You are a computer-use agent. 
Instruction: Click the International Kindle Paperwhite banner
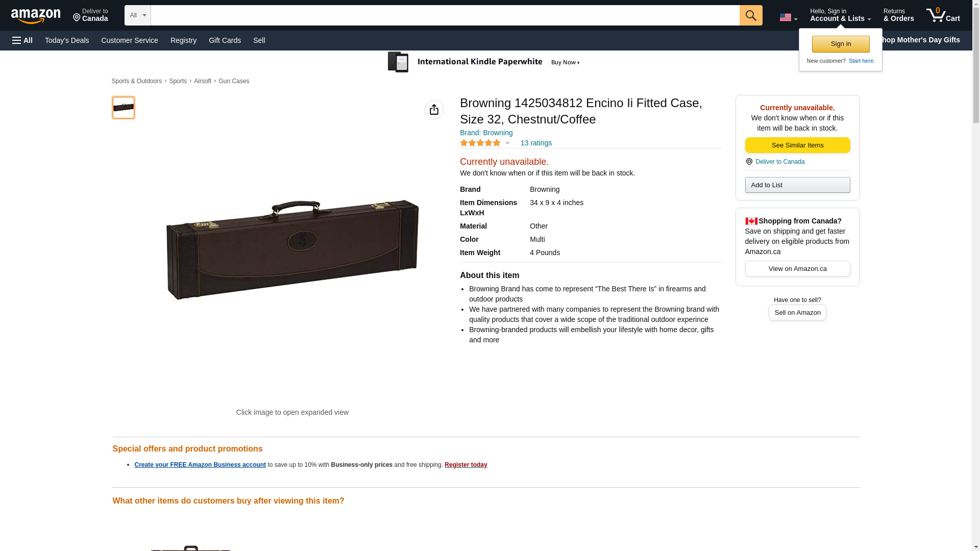pos(484,62)
